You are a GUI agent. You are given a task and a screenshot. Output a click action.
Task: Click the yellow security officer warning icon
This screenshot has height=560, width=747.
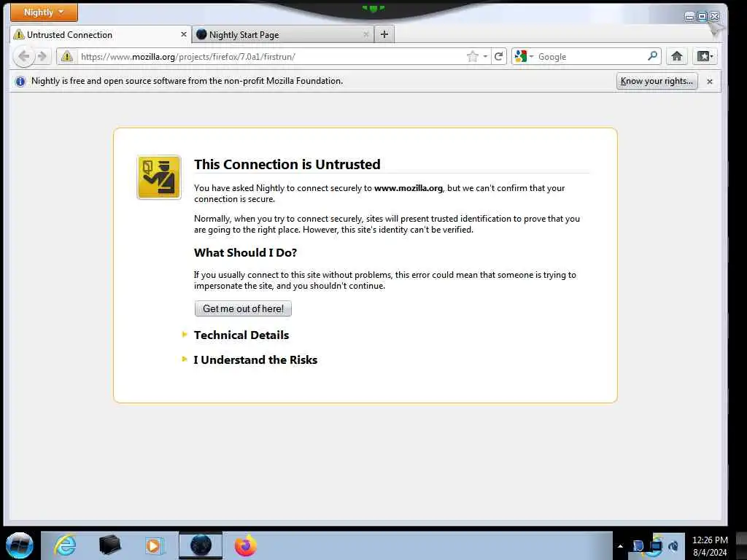click(159, 177)
